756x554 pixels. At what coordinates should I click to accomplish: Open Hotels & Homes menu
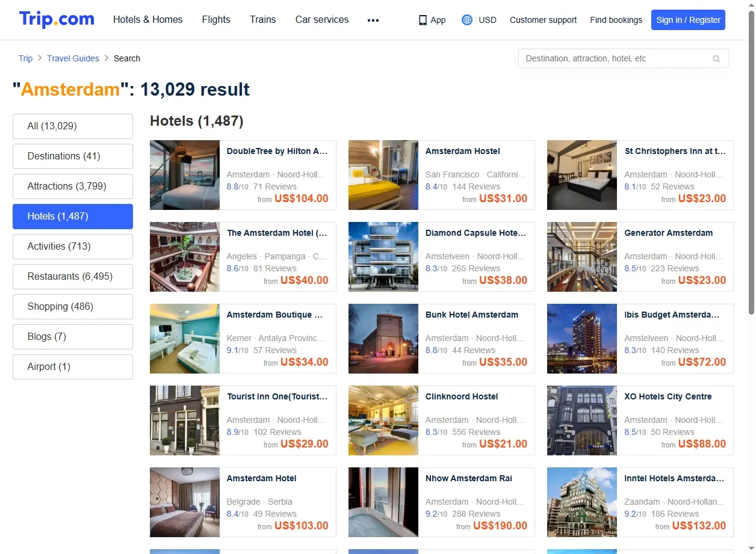coord(148,19)
